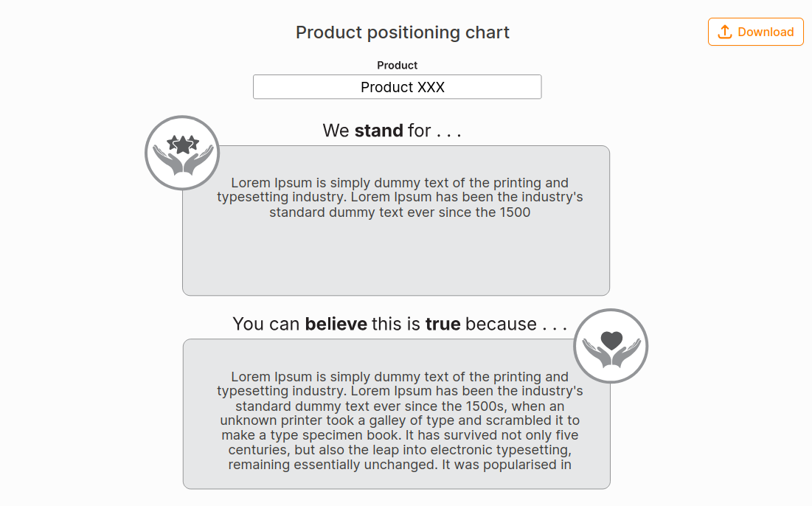Image resolution: width=812 pixels, height=506 pixels.
Task: Click the Download button label text
Action: [764, 32]
